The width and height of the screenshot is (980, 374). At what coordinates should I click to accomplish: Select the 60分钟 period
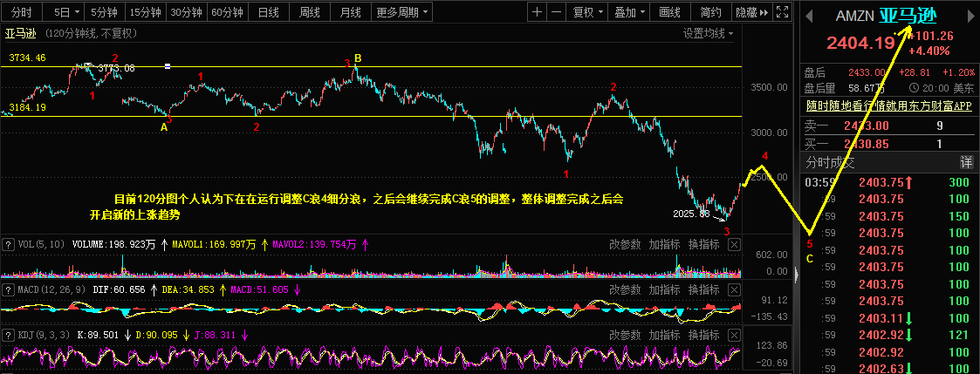point(227,11)
